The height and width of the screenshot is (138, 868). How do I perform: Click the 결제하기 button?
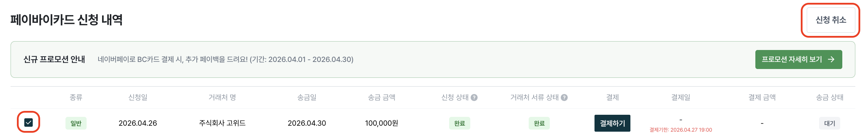pos(612,123)
